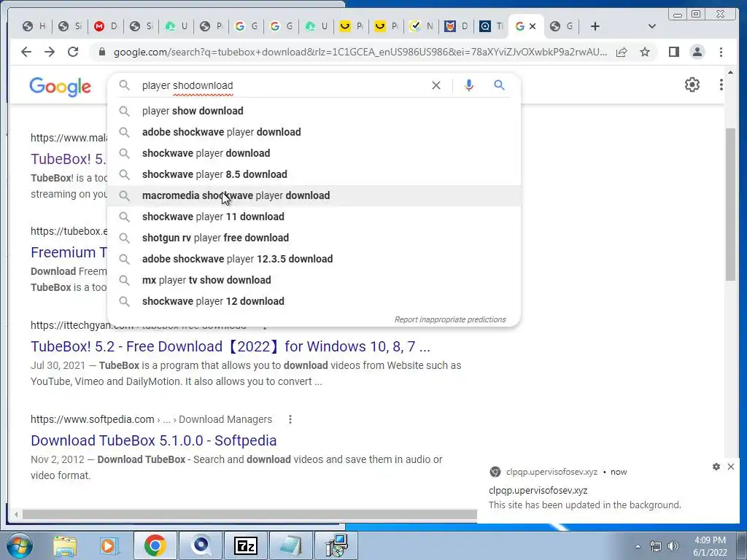Expand the tab search dropdown

pos(651,27)
